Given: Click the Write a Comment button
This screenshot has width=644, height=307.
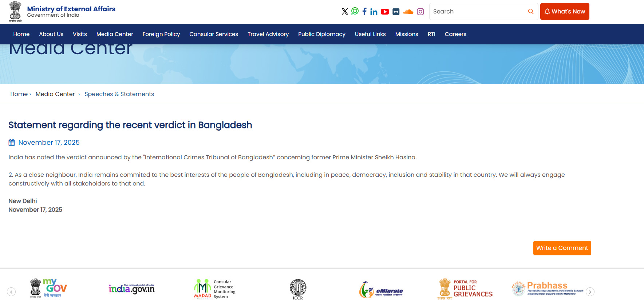Looking at the screenshot, I should pyautogui.click(x=562, y=248).
